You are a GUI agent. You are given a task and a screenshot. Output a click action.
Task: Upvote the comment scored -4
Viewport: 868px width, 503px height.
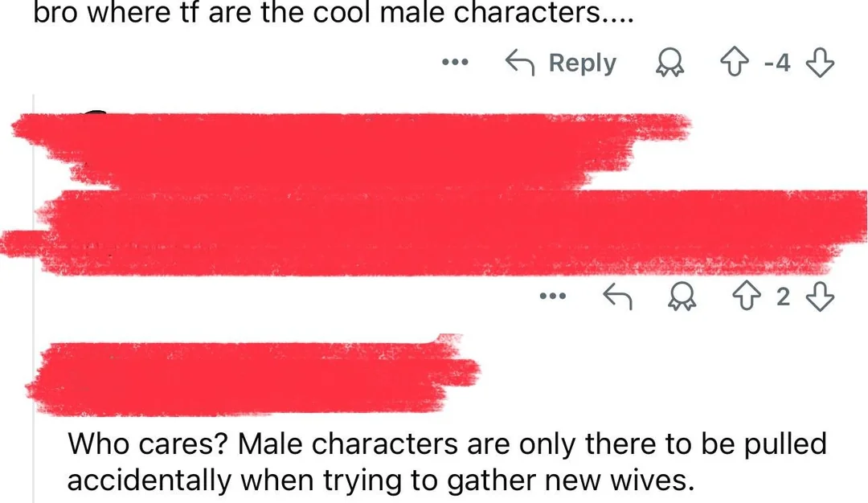735,63
